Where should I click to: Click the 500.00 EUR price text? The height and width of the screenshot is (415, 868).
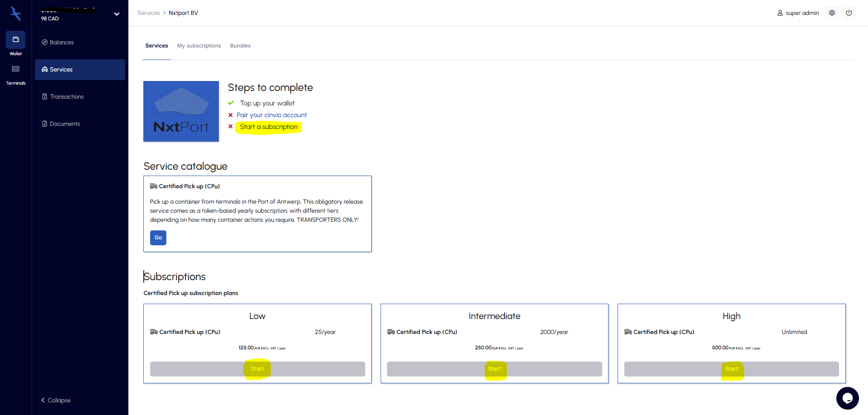point(736,348)
